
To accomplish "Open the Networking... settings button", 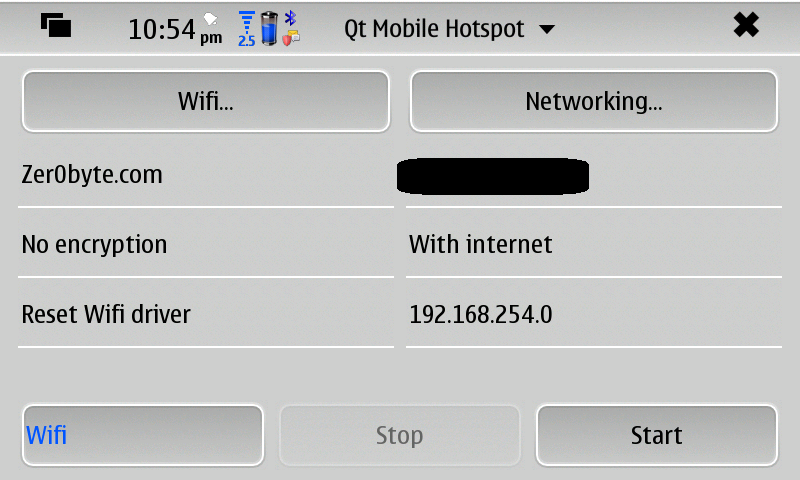I will [x=594, y=101].
